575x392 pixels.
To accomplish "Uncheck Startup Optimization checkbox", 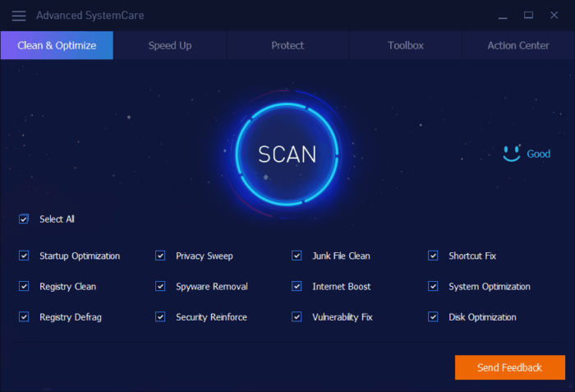I will pos(24,256).
